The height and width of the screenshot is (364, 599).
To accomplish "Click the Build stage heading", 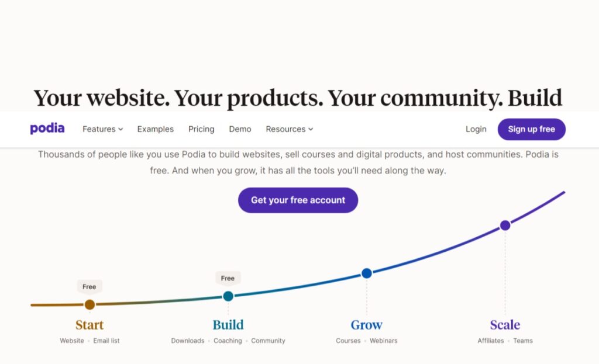I will [x=228, y=325].
